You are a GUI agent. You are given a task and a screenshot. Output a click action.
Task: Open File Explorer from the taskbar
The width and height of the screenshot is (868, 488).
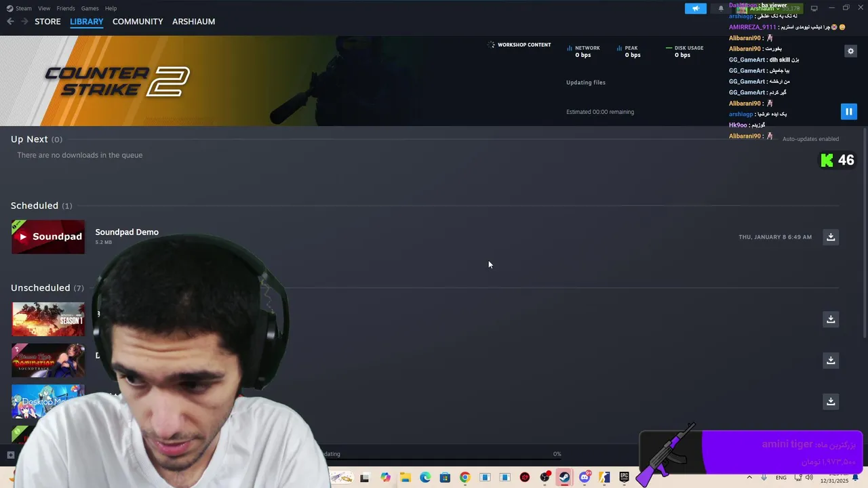coord(405,478)
